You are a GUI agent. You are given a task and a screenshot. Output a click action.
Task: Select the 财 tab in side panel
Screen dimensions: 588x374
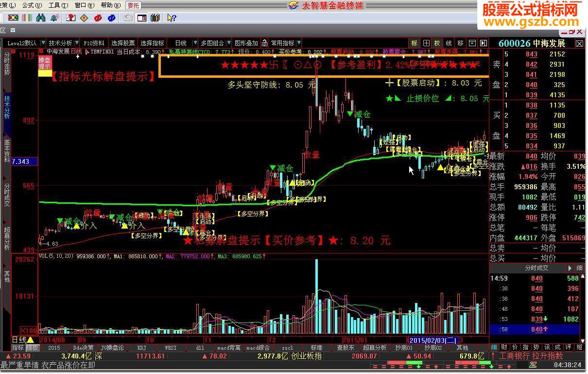tap(504, 348)
